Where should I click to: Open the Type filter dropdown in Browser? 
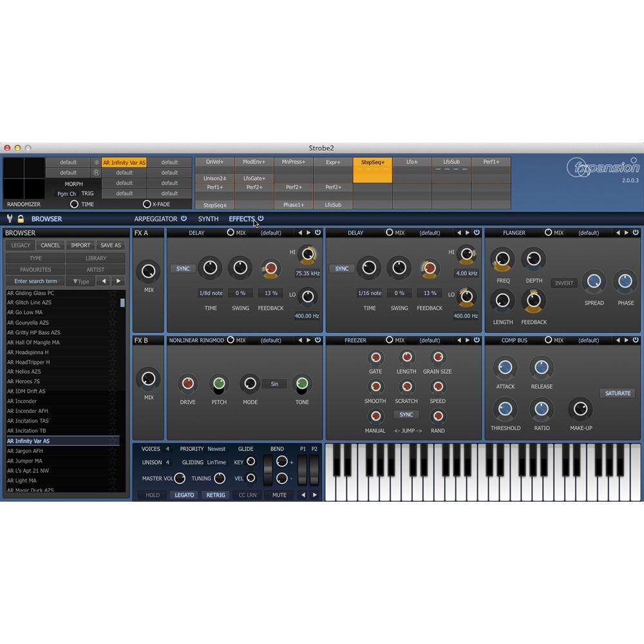(80, 281)
